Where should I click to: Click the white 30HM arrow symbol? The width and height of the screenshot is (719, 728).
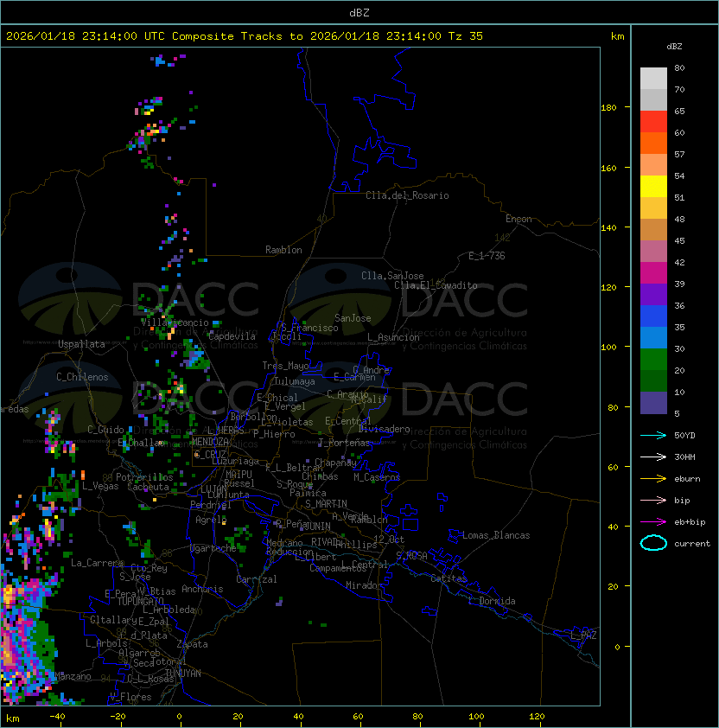pyautogui.click(x=653, y=457)
